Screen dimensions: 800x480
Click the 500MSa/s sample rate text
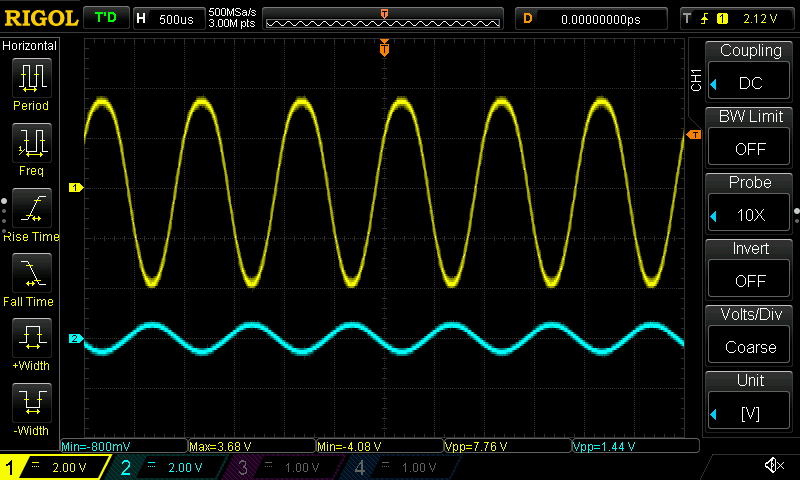click(x=232, y=12)
